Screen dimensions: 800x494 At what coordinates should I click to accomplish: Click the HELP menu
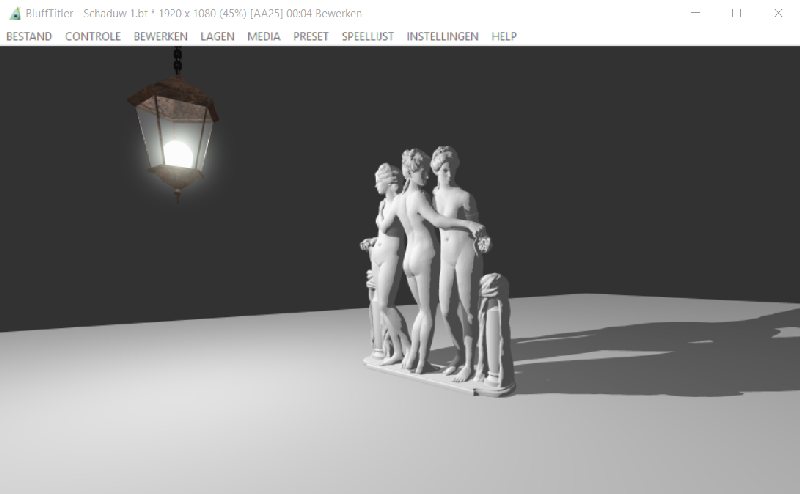pyautogui.click(x=504, y=36)
